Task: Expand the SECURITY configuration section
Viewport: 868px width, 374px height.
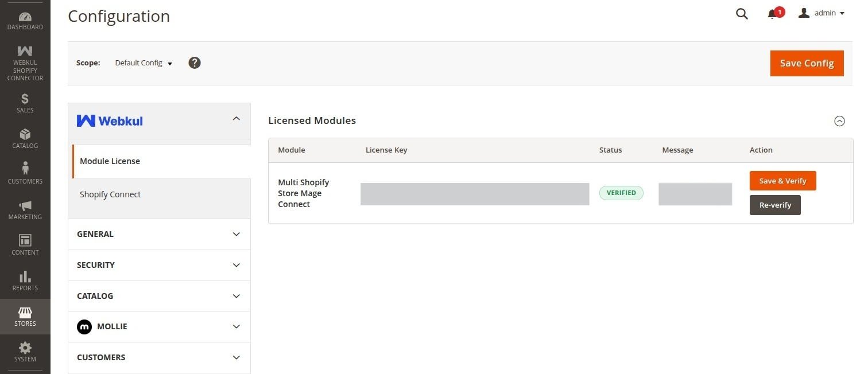Action: pyautogui.click(x=159, y=265)
